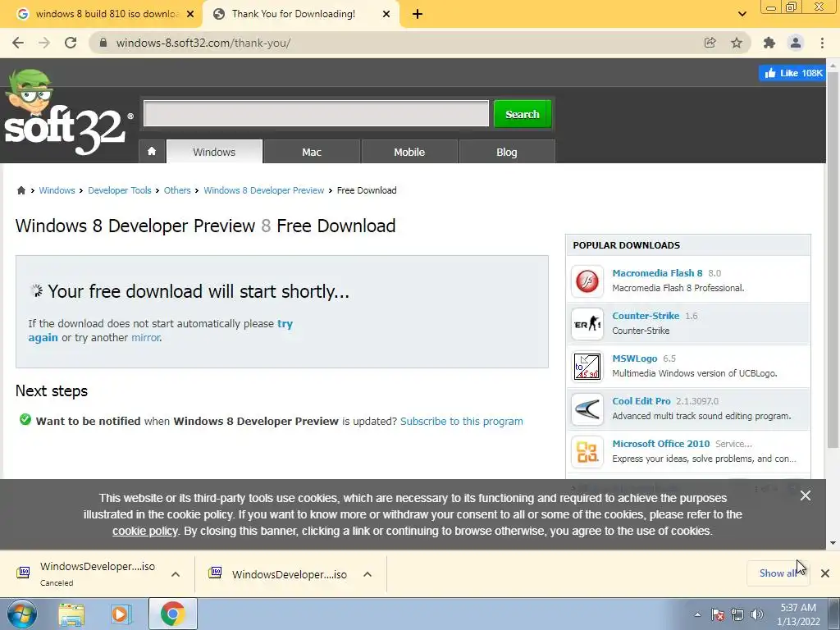This screenshot has width=840, height=630.
Task: Open the Cool Edit Pro icon
Action: tap(587, 409)
